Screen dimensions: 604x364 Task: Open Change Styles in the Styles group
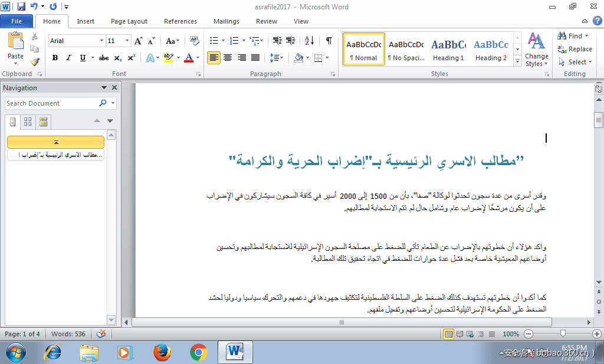[x=536, y=50]
